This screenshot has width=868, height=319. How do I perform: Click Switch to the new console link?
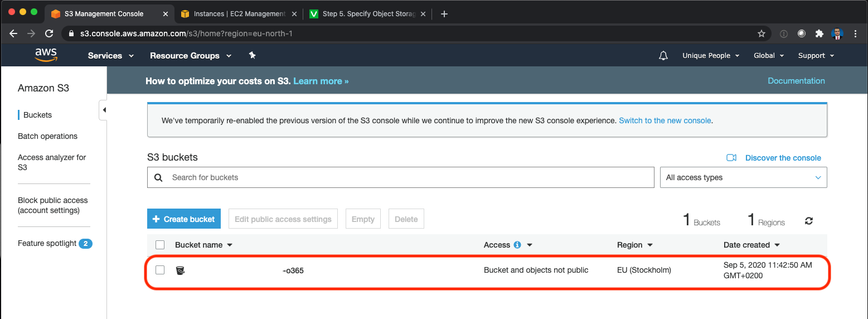665,120
